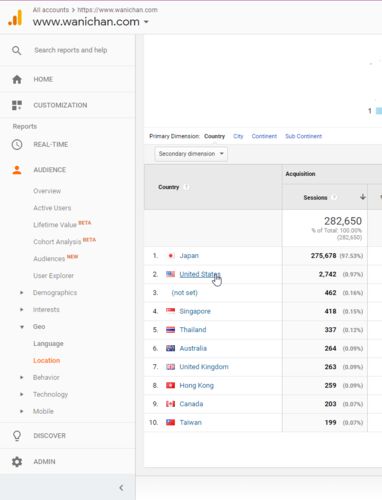
Task: Switch primary dimension to City
Action: point(238,136)
